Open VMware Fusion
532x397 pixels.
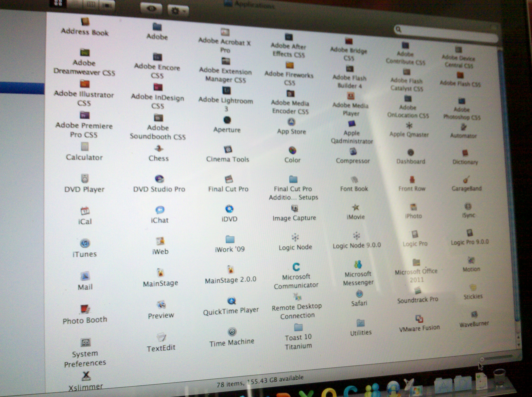coord(420,319)
